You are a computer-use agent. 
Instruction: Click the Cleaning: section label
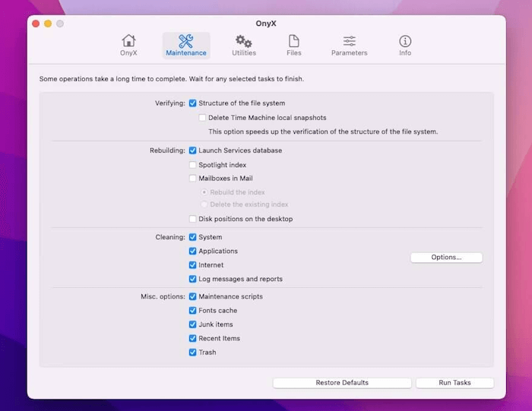[170, 237]
